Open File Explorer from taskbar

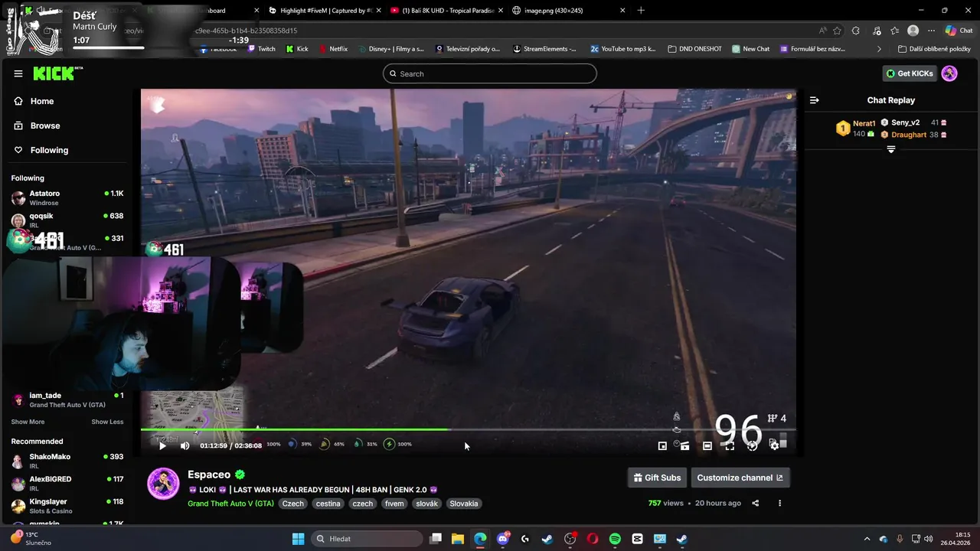click(458, 539)
